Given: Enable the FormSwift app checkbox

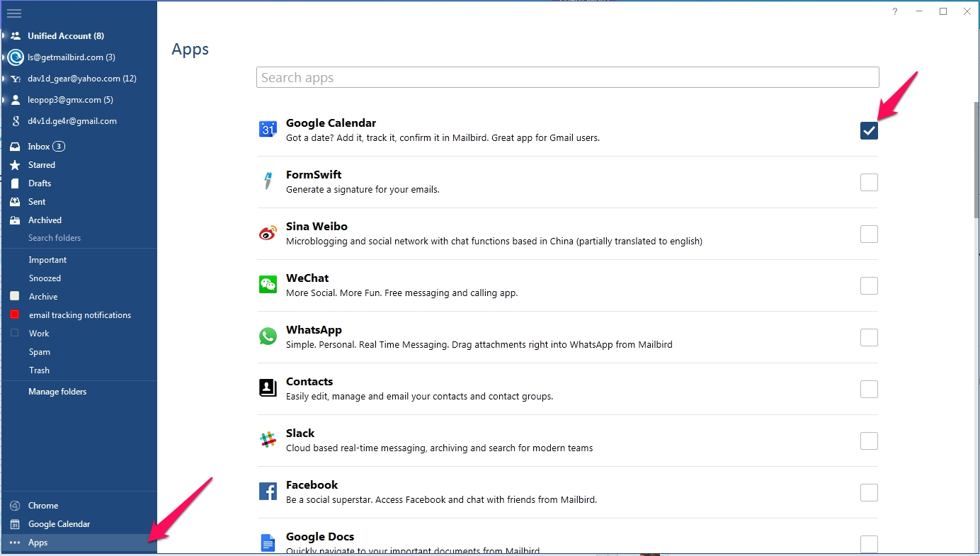Looking at the screenshot, I should tap(869, 182).
